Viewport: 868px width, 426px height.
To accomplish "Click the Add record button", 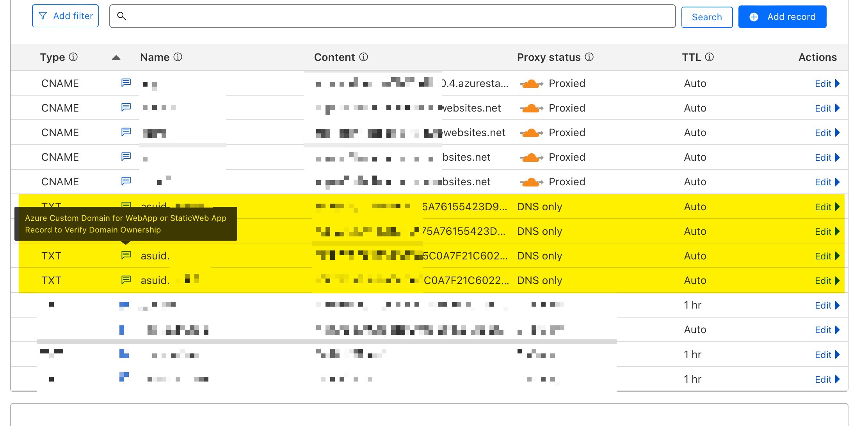I will (782, 17).
